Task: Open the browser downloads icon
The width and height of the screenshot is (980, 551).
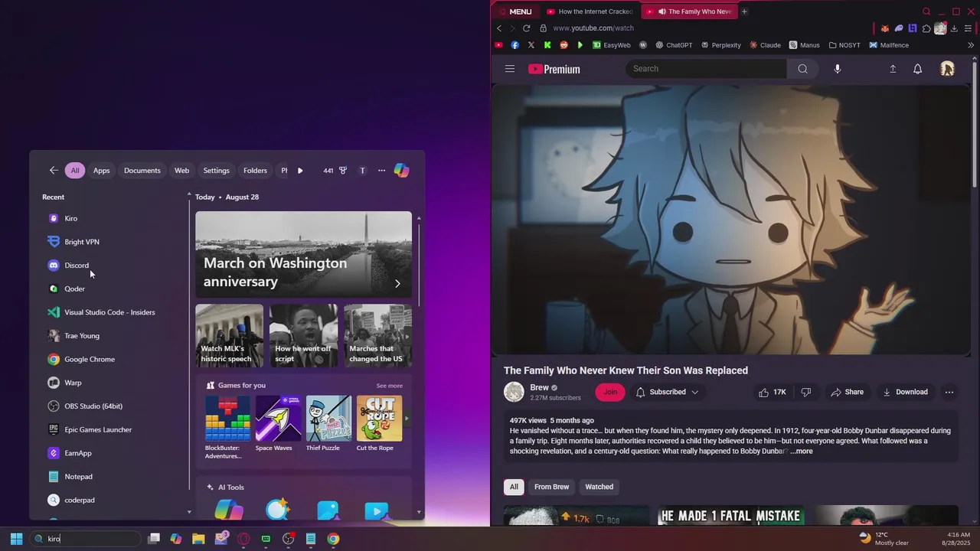Action: pos(954,28)
